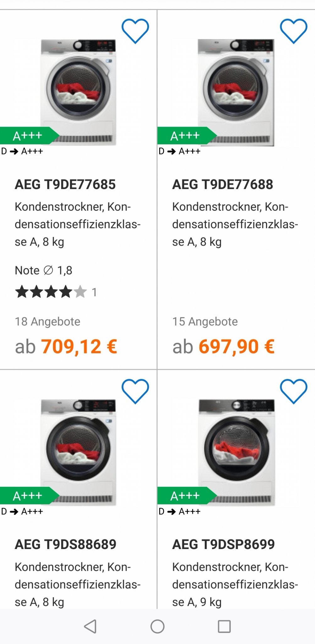
Task: Open recent apps overview
Action: pyautogui.click(x=224, y=626)
